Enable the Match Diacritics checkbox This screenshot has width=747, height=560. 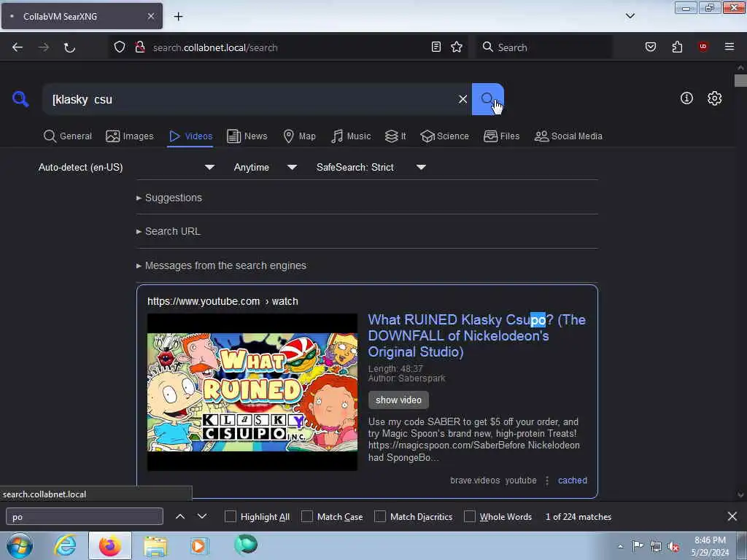(380, 516)
